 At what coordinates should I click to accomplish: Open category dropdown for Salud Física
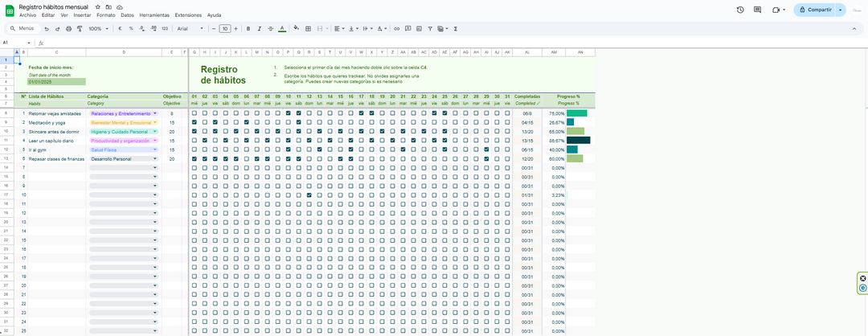(154, 150)
